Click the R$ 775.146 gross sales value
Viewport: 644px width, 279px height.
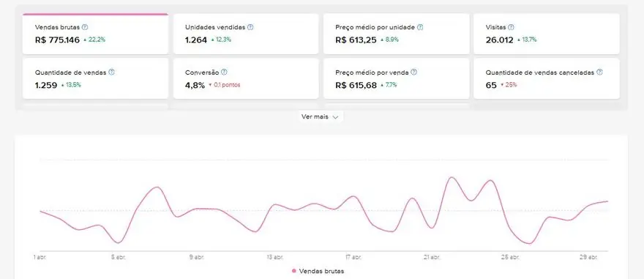(x=58, y=40)
